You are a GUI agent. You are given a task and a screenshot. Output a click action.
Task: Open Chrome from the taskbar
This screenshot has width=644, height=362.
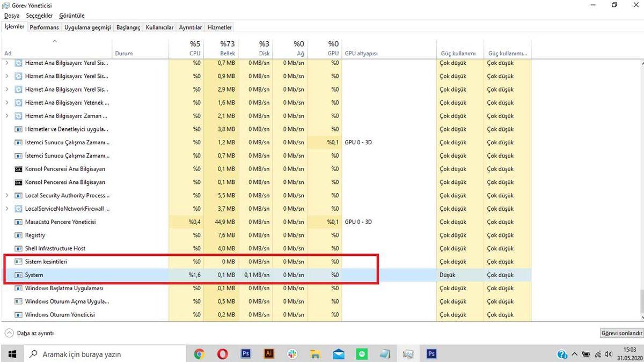[x=199, y=354]
